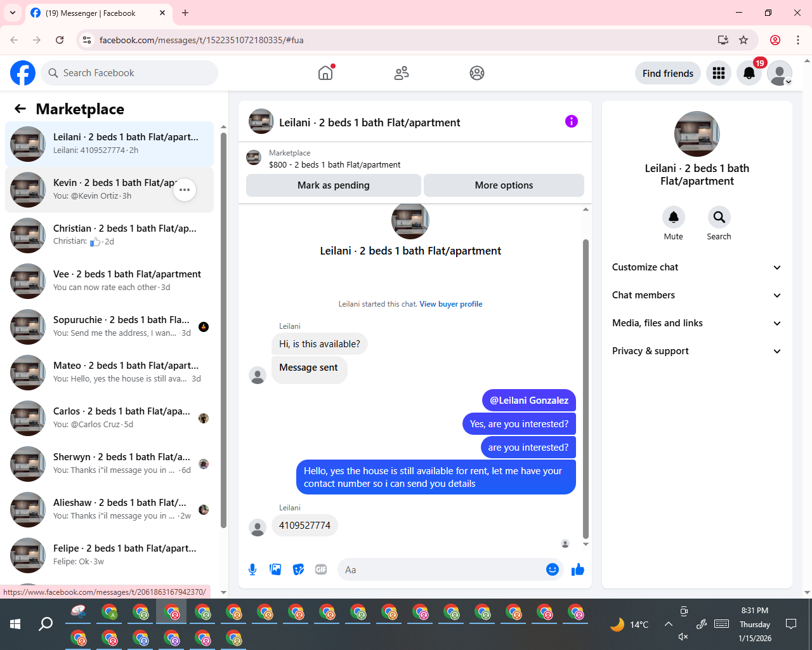Open the notifications bell with 19 badge
Image resolution: width=812 pixels, height=650 pixels.
pyautogui.click(x=749, y=73)
